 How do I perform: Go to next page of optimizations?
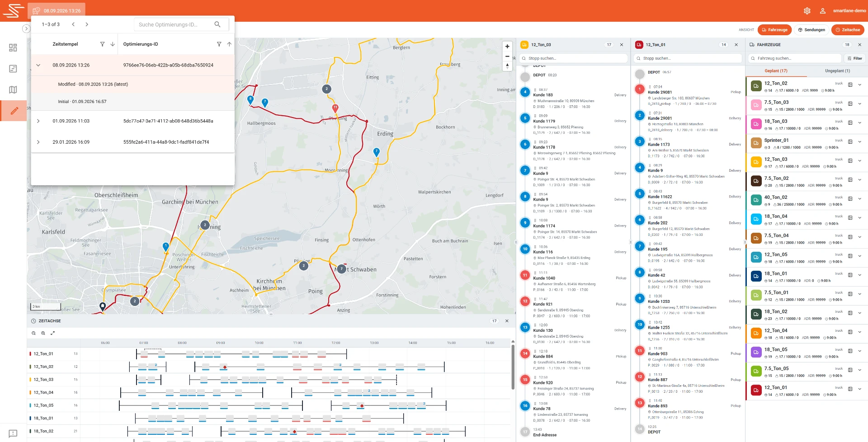pos(87,24)
